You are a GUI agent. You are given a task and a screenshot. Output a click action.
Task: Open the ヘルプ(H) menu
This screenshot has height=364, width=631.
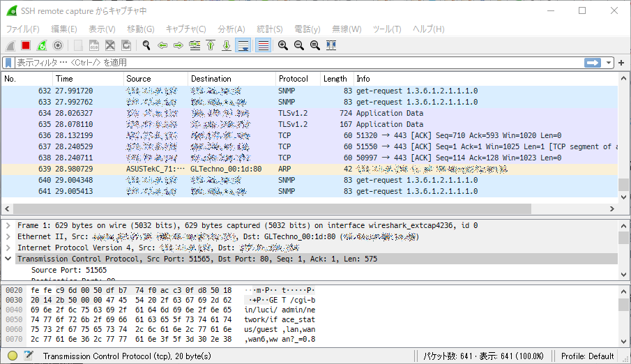[428, 29]
